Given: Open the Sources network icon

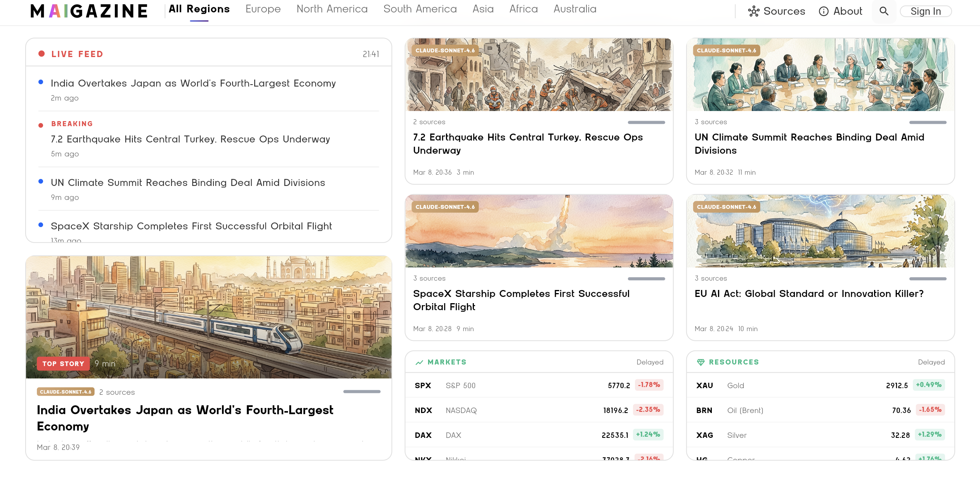Looking at the screenshot, I should coord(753,11).
